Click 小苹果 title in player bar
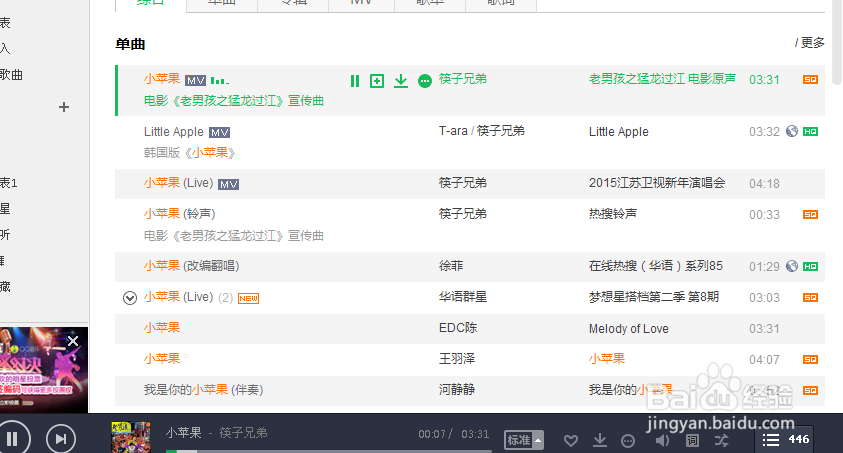843x453 pixels. pos(184,433)
